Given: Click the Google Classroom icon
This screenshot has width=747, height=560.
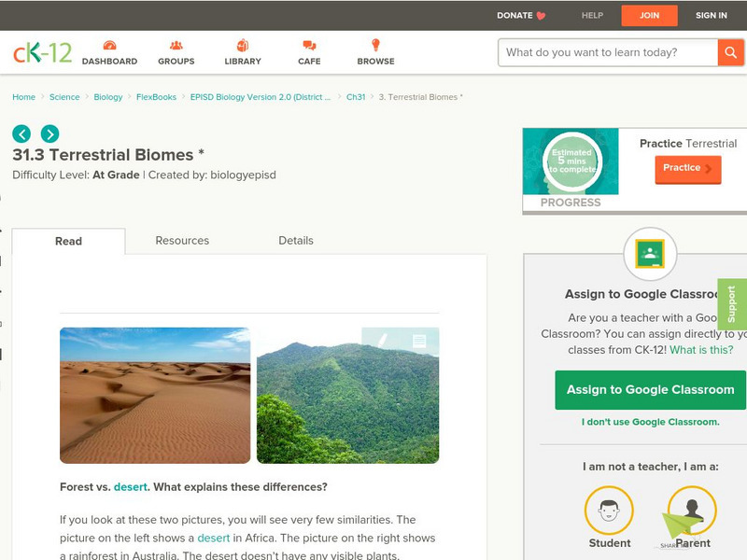Looking at the screenshot, I should pos(650,254).
